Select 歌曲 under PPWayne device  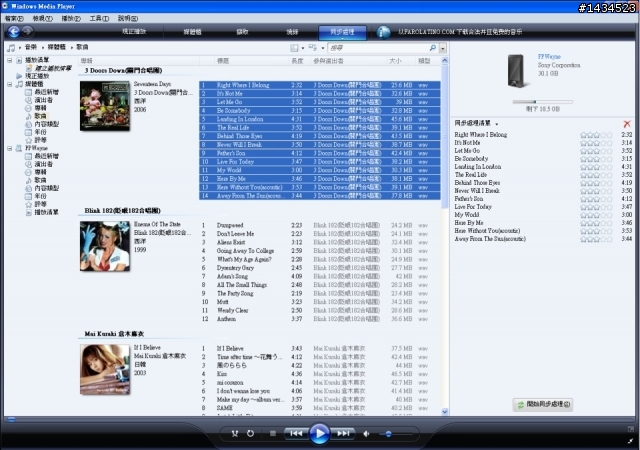pos(40,180)
